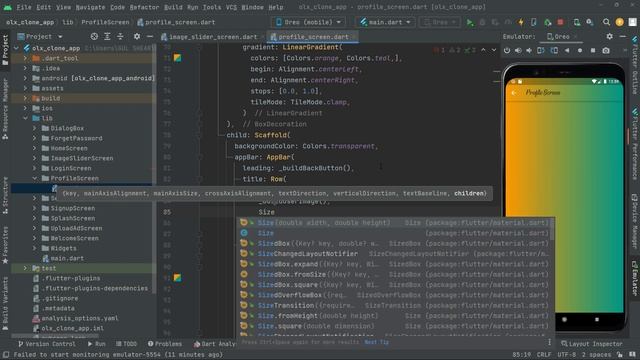Screen dimensions: 640x360
Task: Open the Project view mode dropdown
Action: tap(40, 36)
